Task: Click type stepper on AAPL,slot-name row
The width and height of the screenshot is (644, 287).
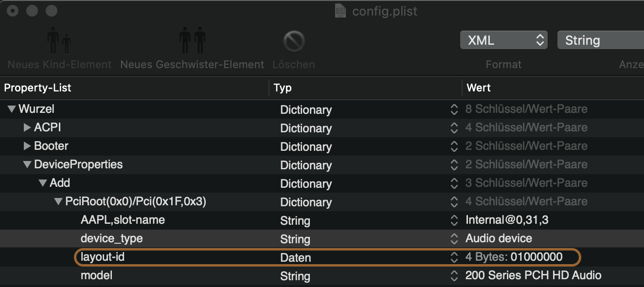Action: 454,220
